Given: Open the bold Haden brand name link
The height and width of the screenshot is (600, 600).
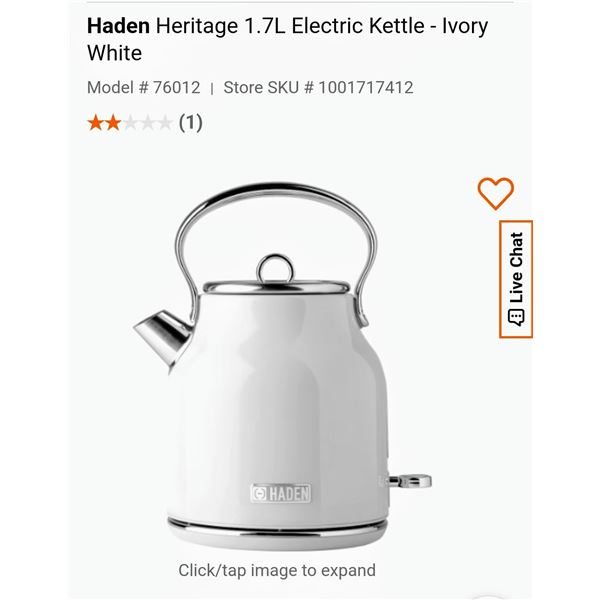Looking at the screenshot, I should tap(118, 26).
